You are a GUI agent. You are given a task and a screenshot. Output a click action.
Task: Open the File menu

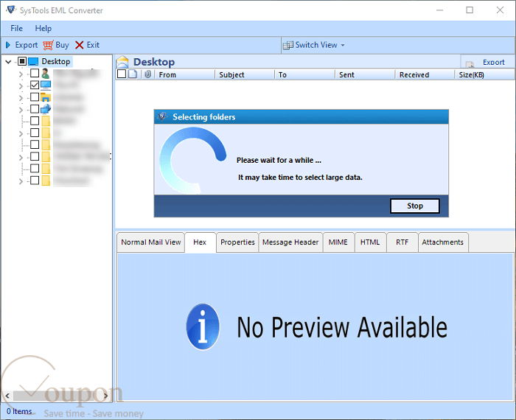16,28
